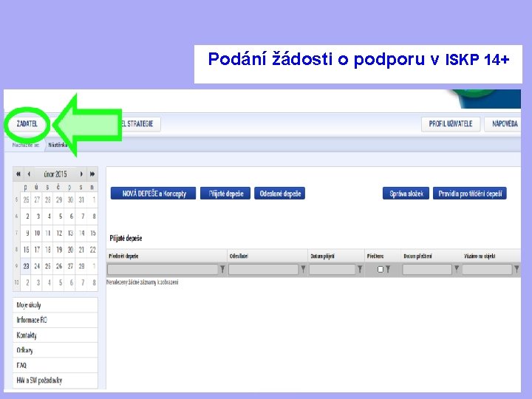Toggle the Přečteno filter checkbox
532x399 pixels.
[x=381, y=270]
